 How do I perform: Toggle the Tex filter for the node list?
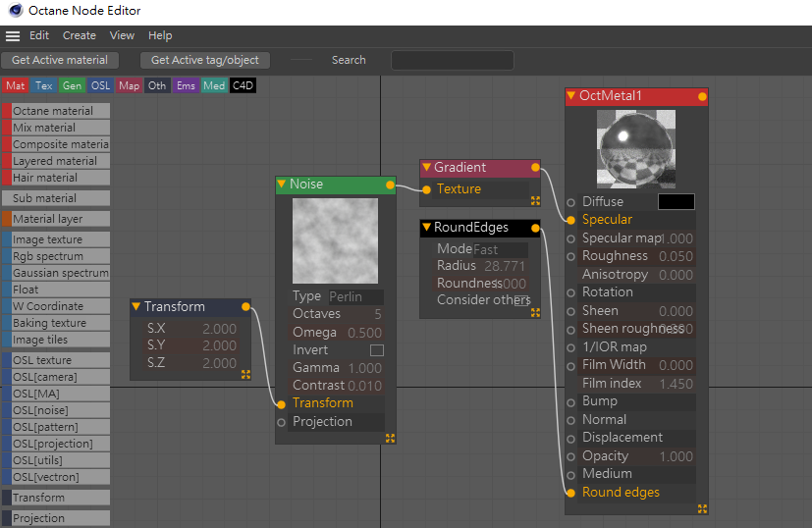[x=43, y=85]
